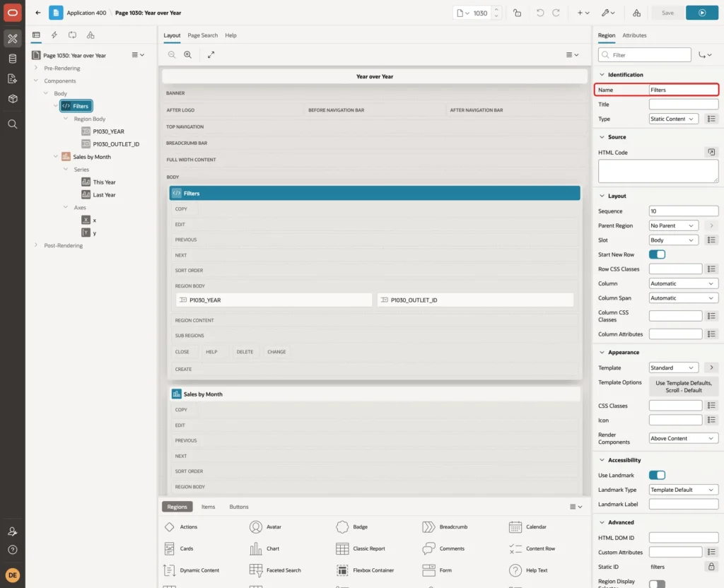Click the Sequence input field
724x588 pixels.
pos(684,211)
